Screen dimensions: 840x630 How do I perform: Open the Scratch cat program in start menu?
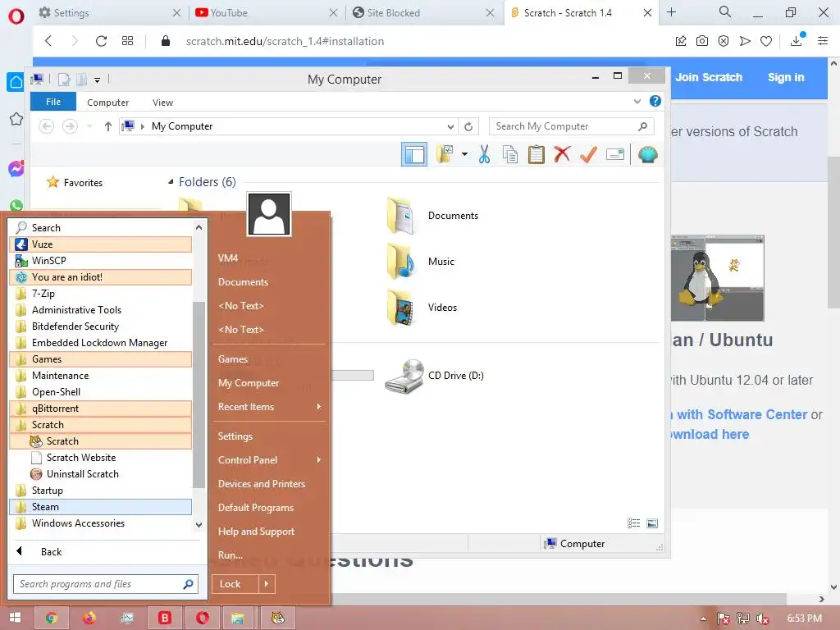100,441
